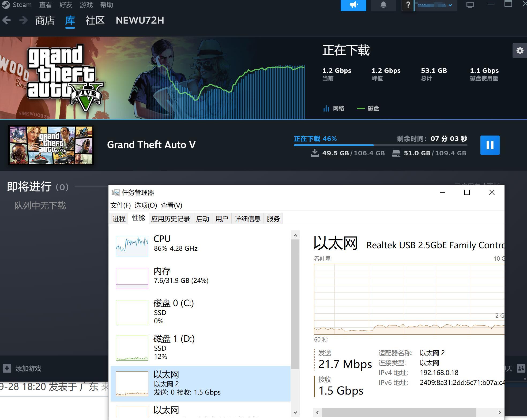Switch to the 用户 users tab
Screen dimensions: 527x420
click(222, 219)
